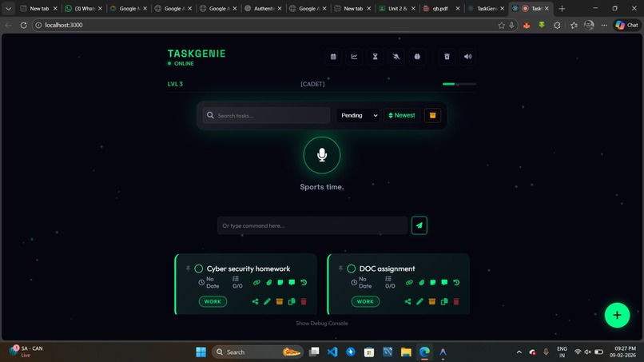Open the Pending status filter dropdown
Viewport: 644px width, 362px height.
(x=359, y=115)
